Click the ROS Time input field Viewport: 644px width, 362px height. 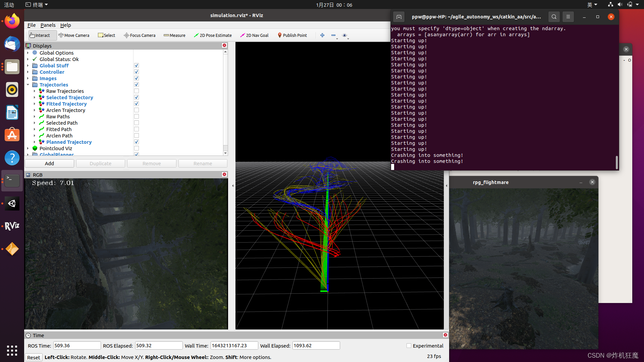(76, 346)
